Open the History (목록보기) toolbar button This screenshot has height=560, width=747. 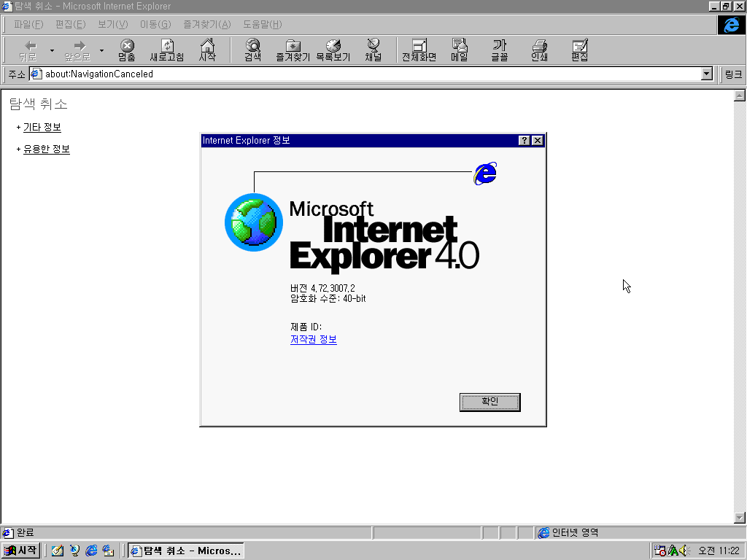click(333, 50)
